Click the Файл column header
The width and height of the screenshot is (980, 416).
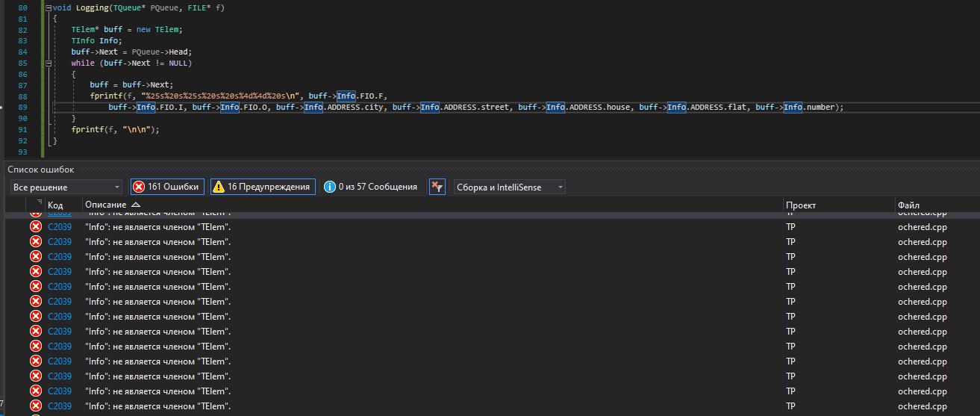(x=908, y=205)
